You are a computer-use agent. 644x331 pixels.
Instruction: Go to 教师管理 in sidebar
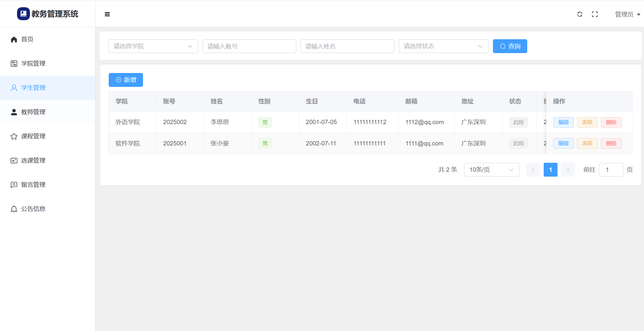coord(33,112)
